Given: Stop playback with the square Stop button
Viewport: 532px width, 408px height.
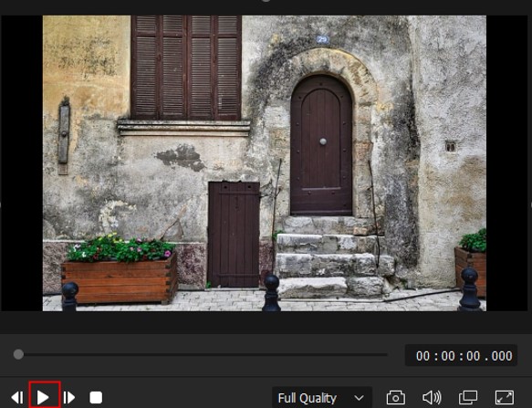Looking at the screenshot, I should pos(96,397).
